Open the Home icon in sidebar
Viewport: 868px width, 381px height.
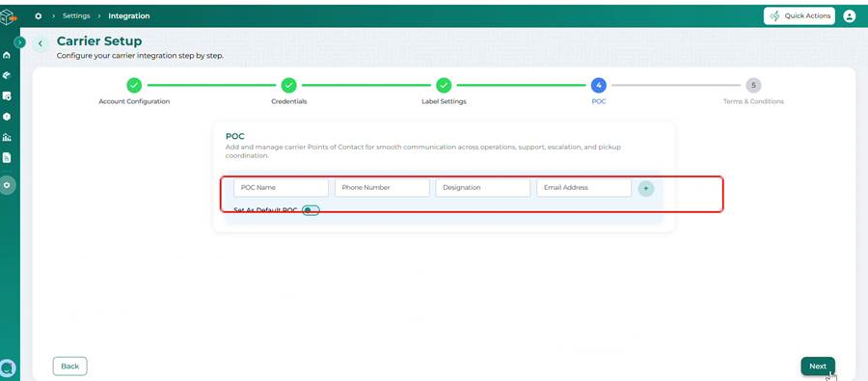point(7,55)
